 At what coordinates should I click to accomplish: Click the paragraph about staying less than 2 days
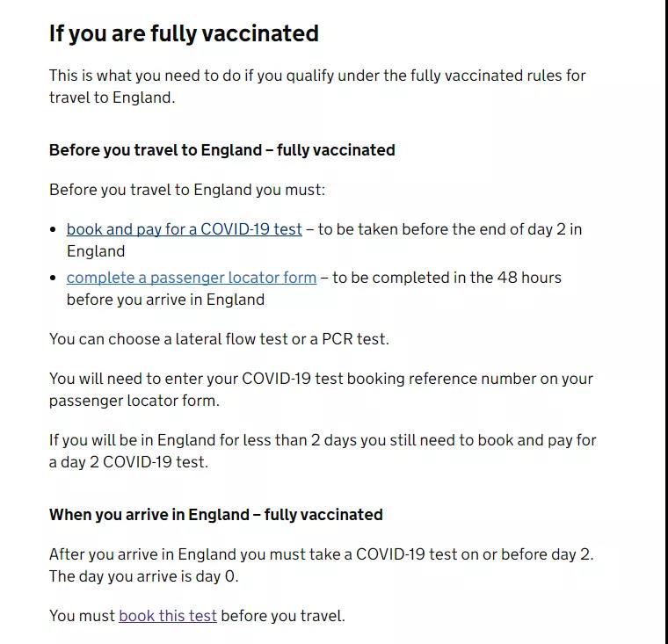pyautogui.click(x=322, y=440)
